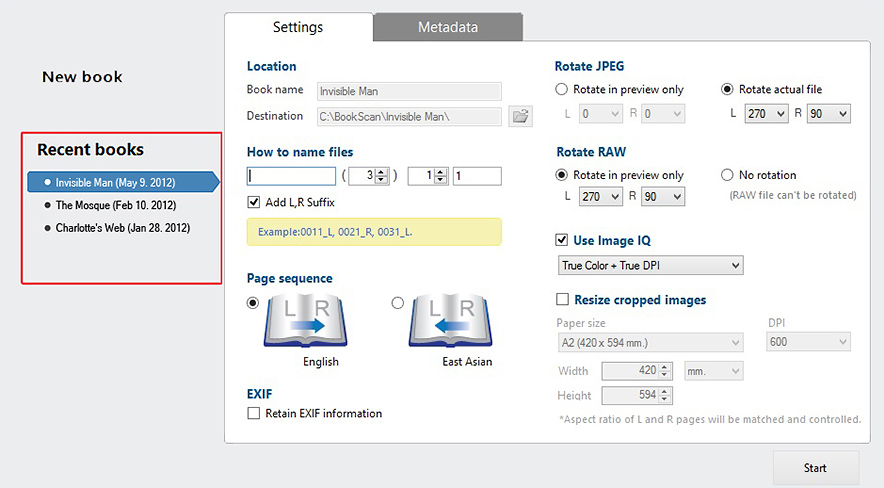
Task: Open the Rotate RAW R 90 dropdown
Action: (x=663, y=197)
